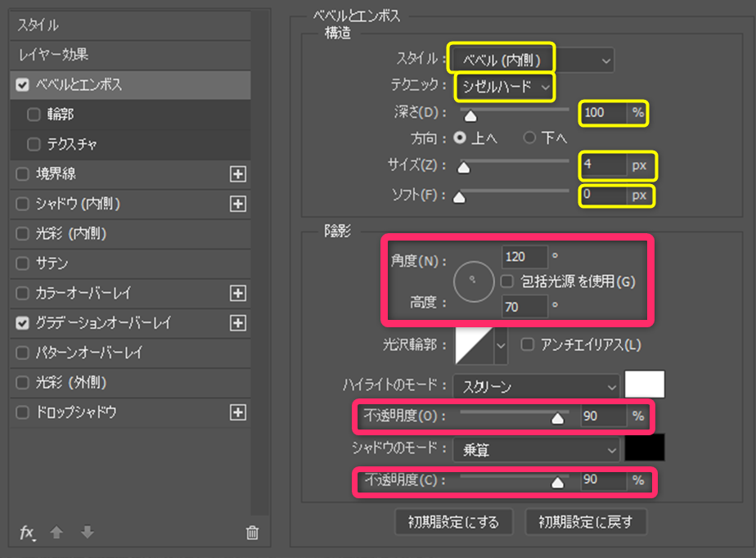Click the ソフト slider handle

point(460,197)
